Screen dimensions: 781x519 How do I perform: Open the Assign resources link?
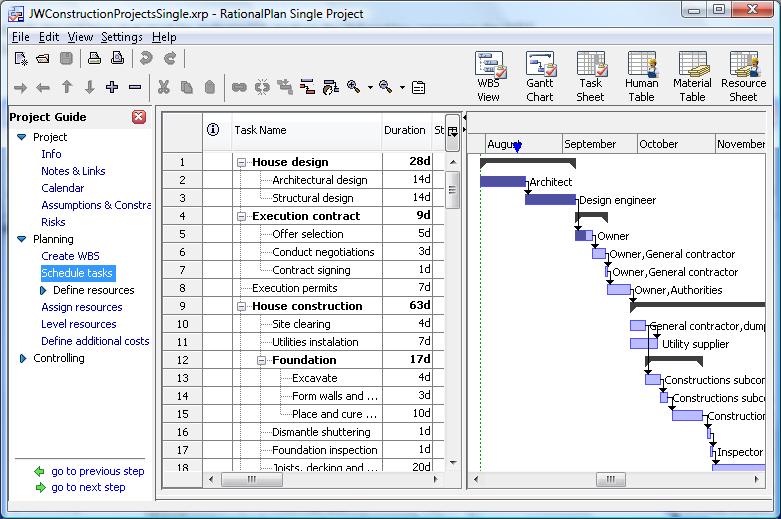coord(82,307)
